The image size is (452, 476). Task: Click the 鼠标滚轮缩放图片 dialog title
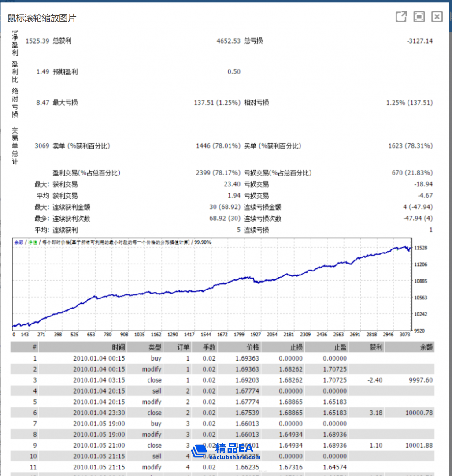42,18
